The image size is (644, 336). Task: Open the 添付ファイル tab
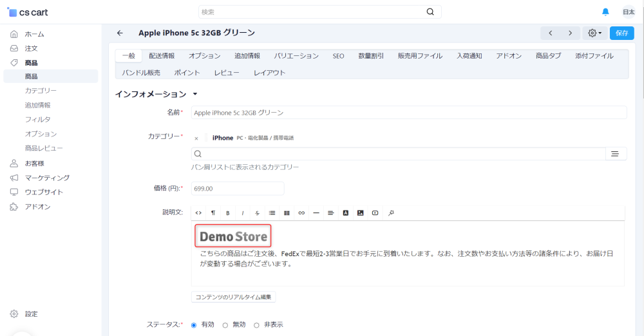point(594,56)
